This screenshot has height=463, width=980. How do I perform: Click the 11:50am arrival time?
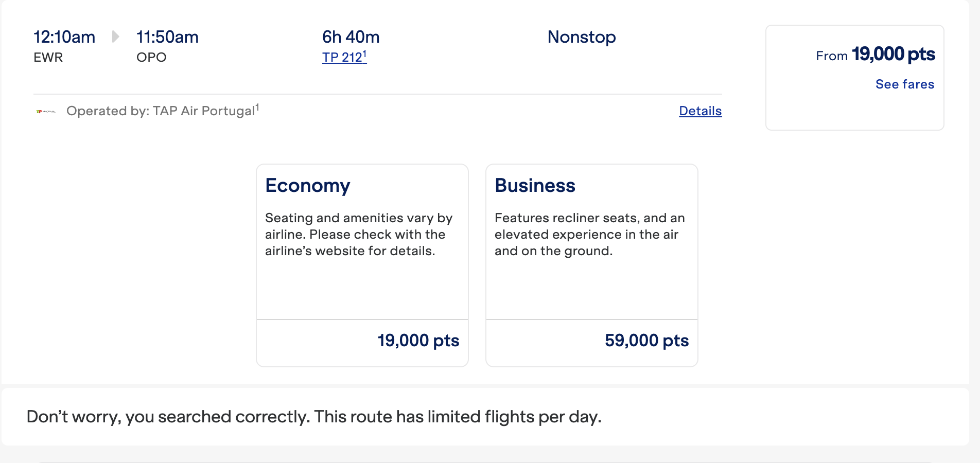(167, 37)
